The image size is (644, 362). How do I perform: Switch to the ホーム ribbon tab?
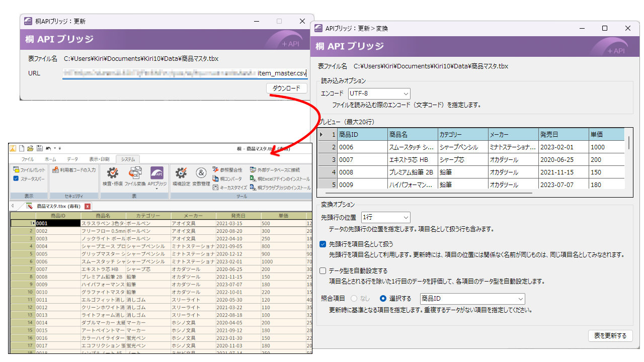pos(51,159)
